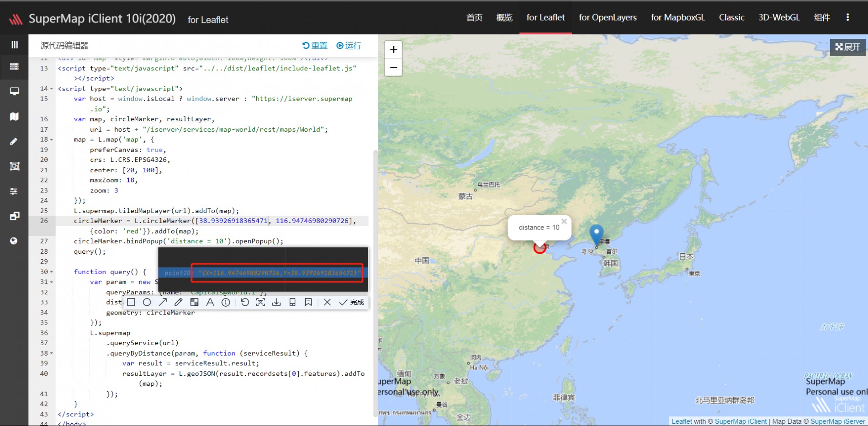Viewport: 868px width, 426px height.
Task: Open the monitor sidebar category
Action: [14, 91]
